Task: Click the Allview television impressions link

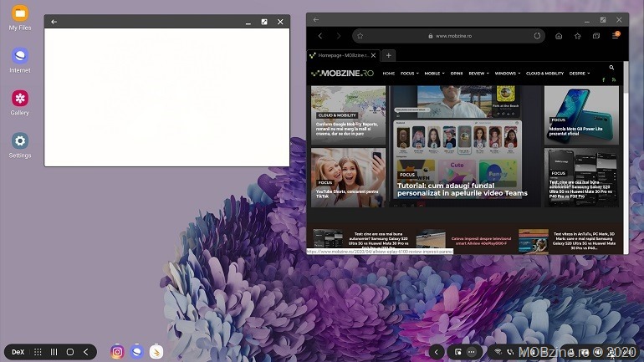Action: pyautogui.click(x=481, y=241)
